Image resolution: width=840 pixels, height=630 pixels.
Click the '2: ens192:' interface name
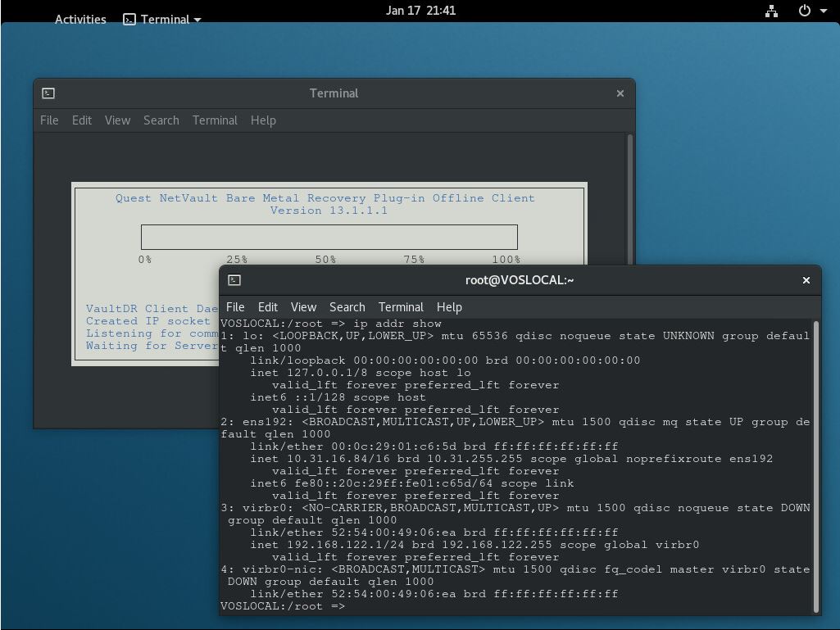click(x=256, y=422)
